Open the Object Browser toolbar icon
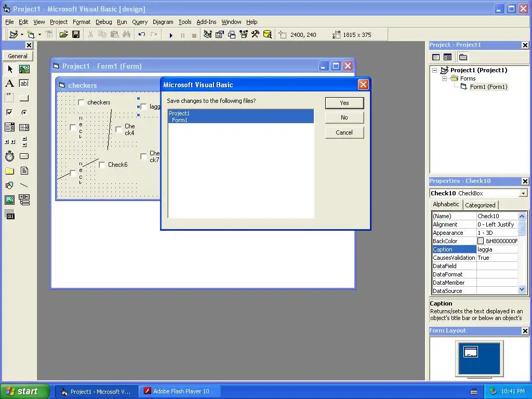The width and height of the screenshot is (532, 399). pyautogui.click(x=244, y=34)
